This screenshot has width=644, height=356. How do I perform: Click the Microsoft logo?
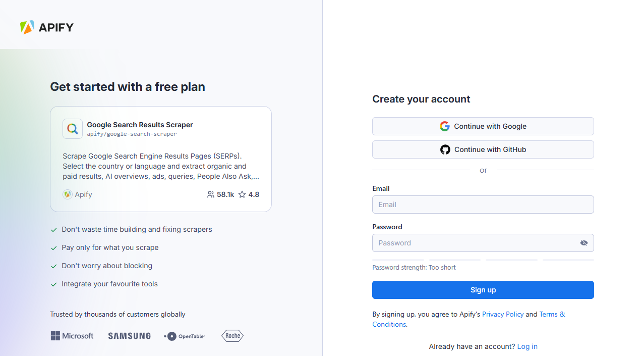click(72, 336)
